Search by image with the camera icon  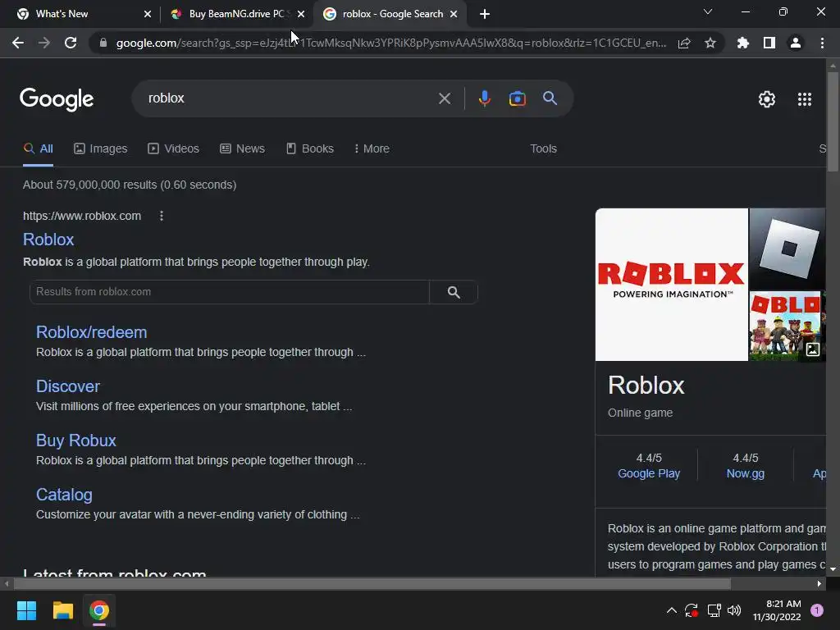(x=517, y=98)
